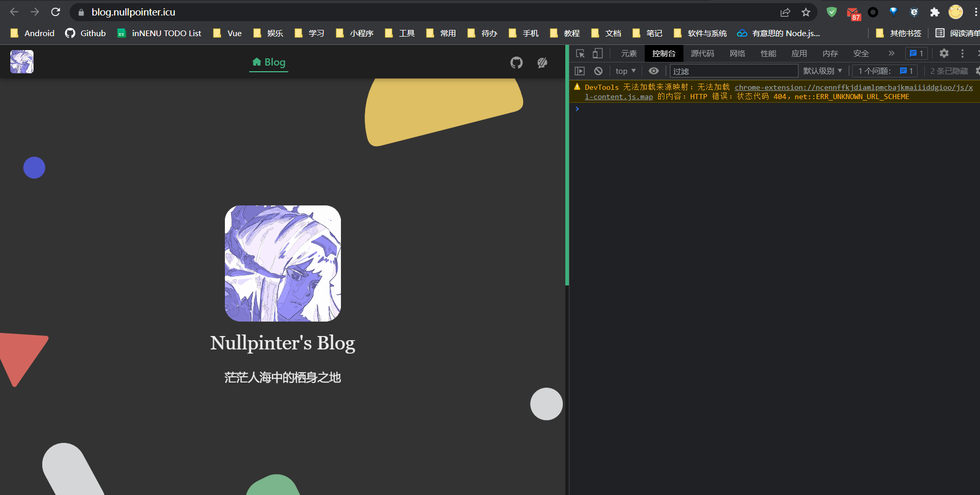Click the Blog home navigation link
Screen dimensions: 980x495
coord(268,62)
